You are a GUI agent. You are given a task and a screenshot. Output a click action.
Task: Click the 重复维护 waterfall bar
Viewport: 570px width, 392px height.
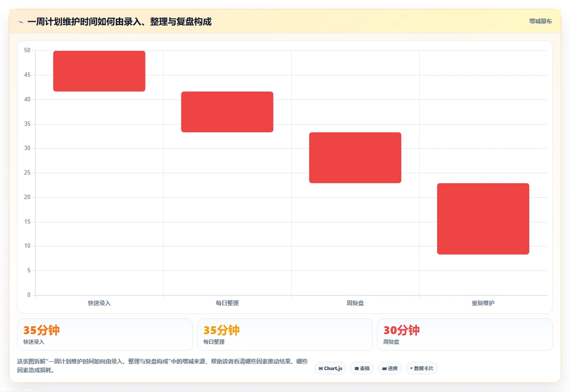tap(483, 219)
